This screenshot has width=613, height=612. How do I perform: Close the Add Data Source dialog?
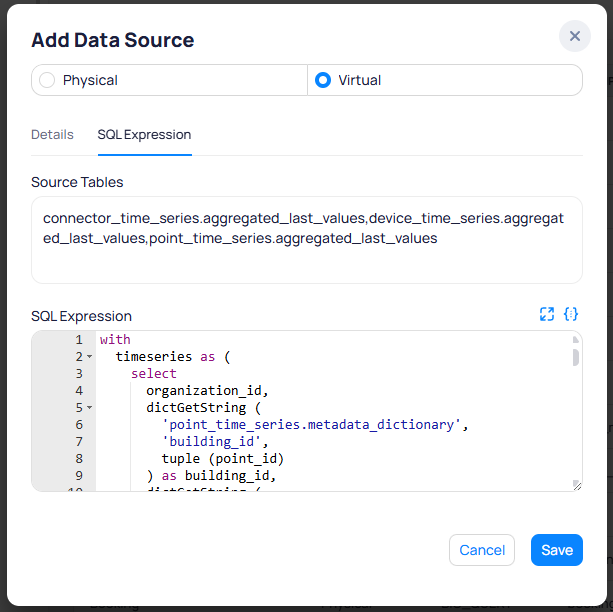[x=574, y=36]
